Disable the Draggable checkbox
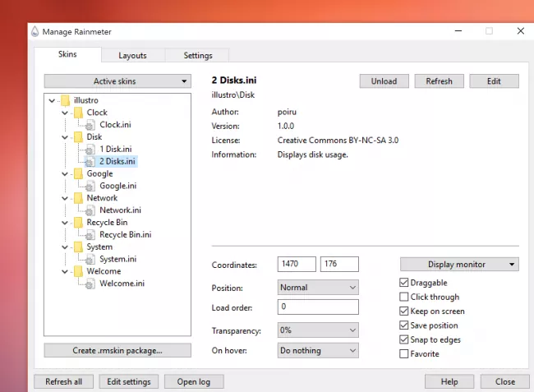Viewport: 534px width, 392px height. pos(403,283)
